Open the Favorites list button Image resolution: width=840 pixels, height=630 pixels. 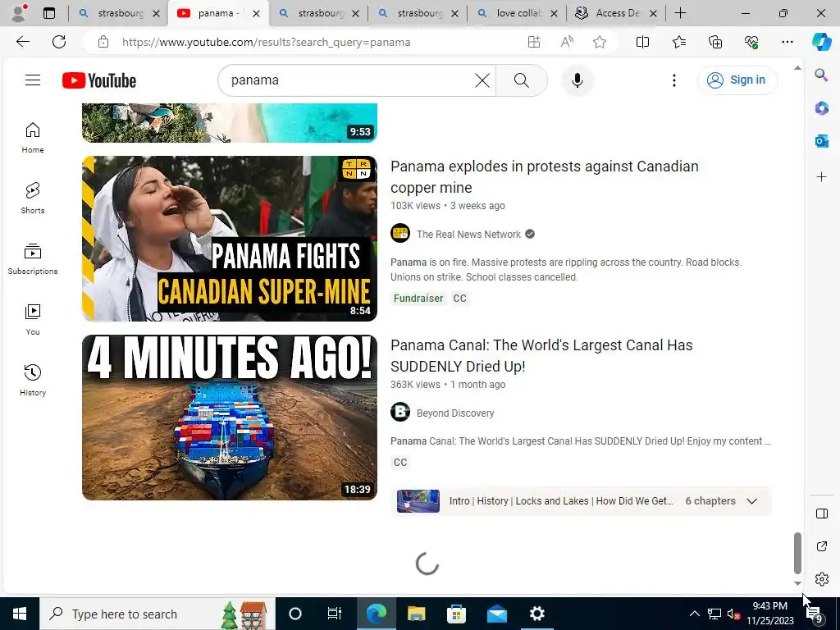678,42
